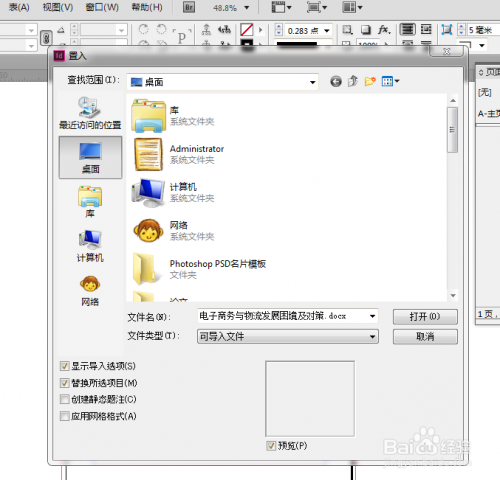Open the 帮助(H) menu
The image size is (500, 480).
pyautogui.click(x=147, y=7)
